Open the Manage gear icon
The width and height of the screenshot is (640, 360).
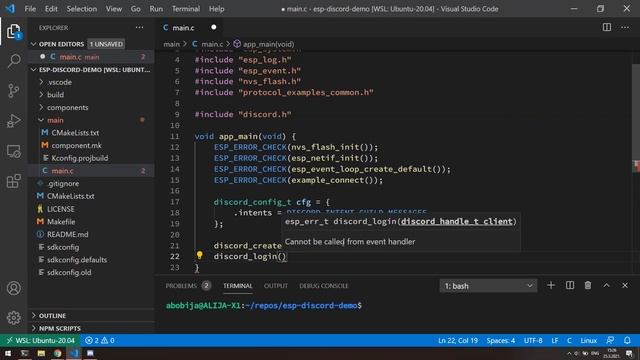[13, 317]
